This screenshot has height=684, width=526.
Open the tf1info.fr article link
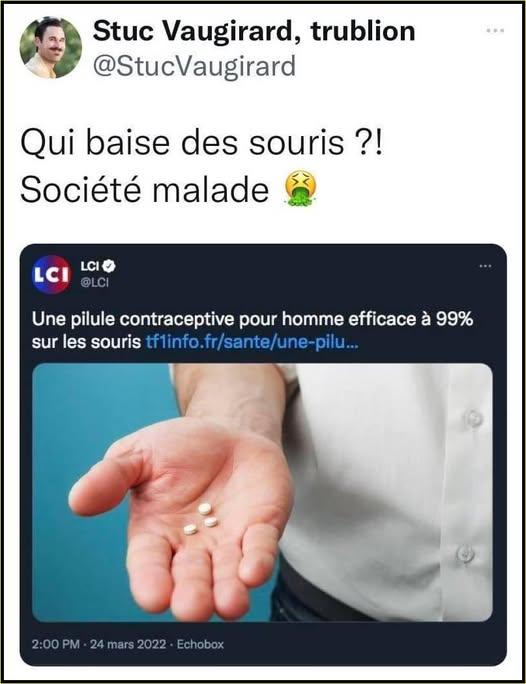coord(251,343)
